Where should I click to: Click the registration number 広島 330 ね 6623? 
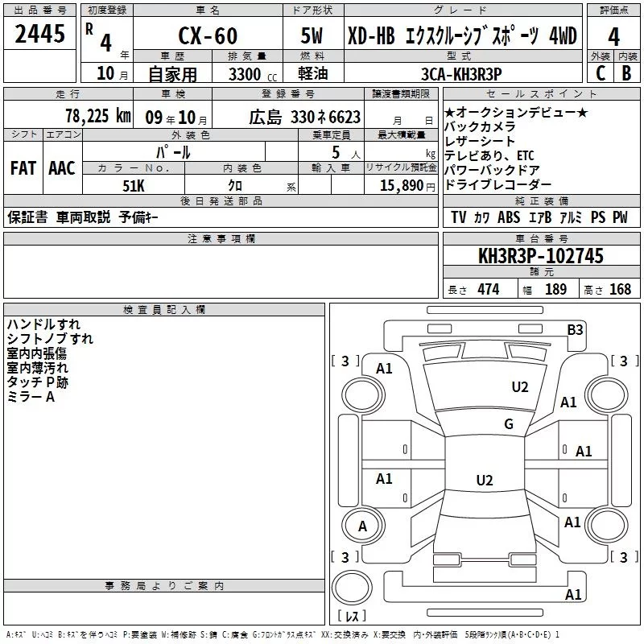[304, 117]
